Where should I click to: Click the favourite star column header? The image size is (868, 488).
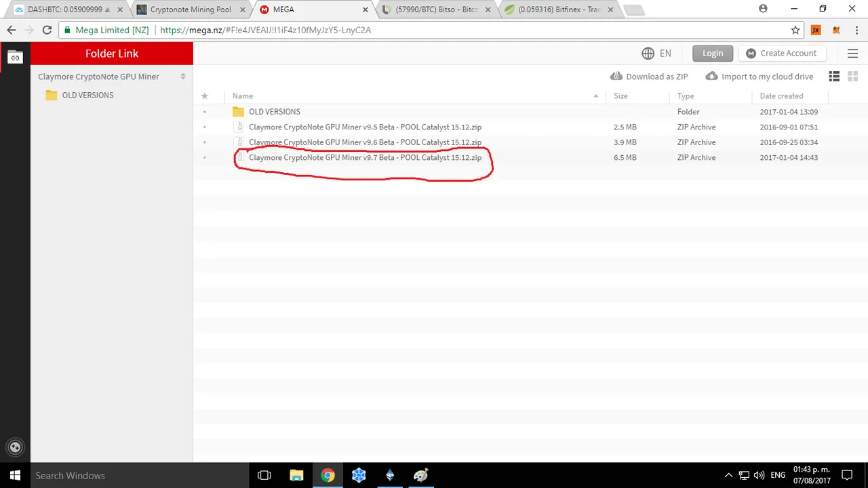pos(205,96)
